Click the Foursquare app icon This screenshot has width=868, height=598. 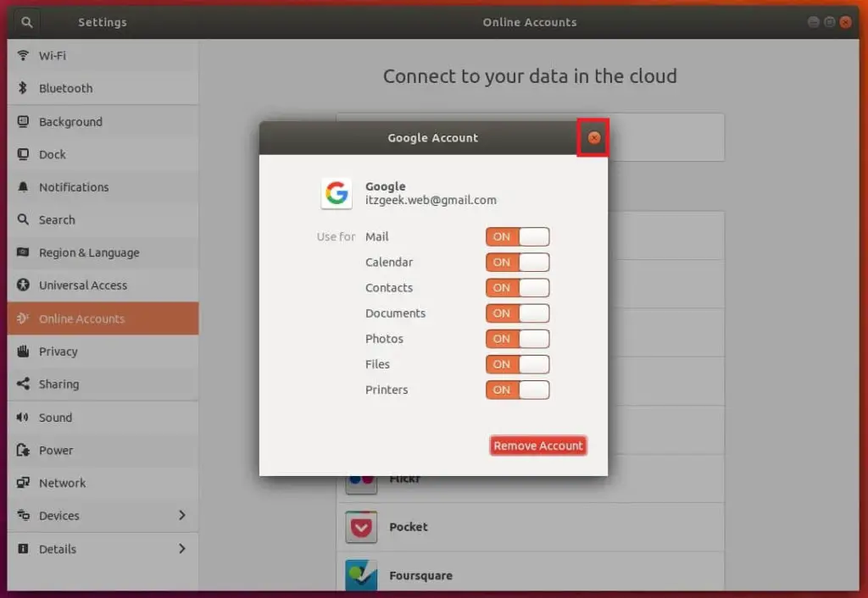[x=361, y=575]
